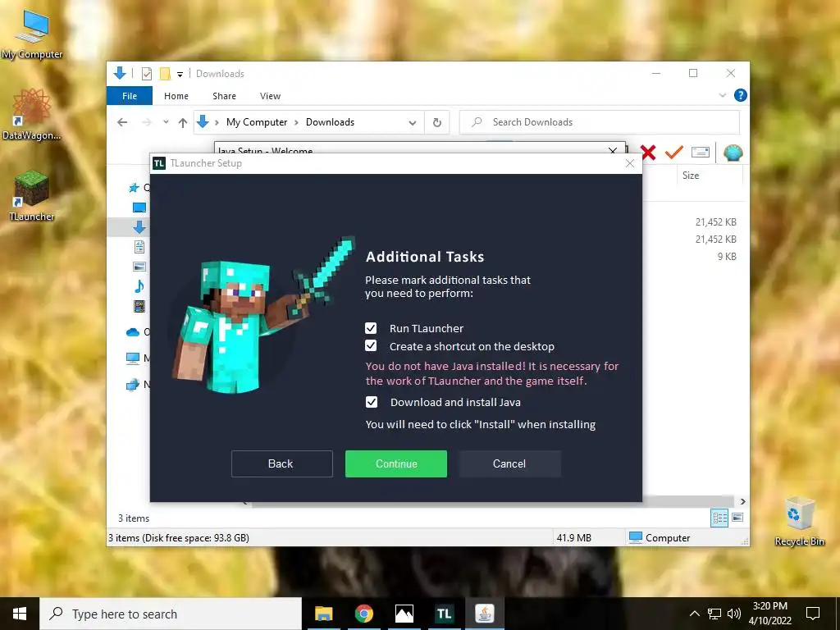The width and height of the screenshot is (840, 630).
Task: Select OneDrive cloud in navigation pane
Action: [x=133, y=332]
